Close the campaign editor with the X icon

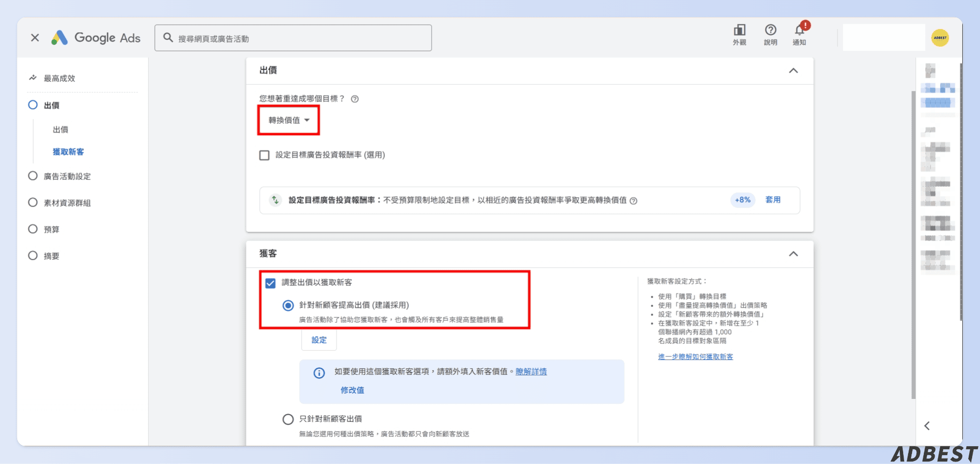(35, 37)
